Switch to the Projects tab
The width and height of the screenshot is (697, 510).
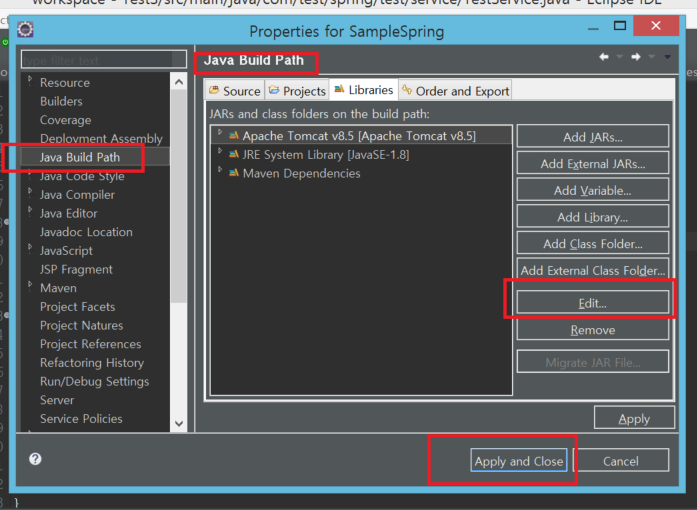pos(297,91)
